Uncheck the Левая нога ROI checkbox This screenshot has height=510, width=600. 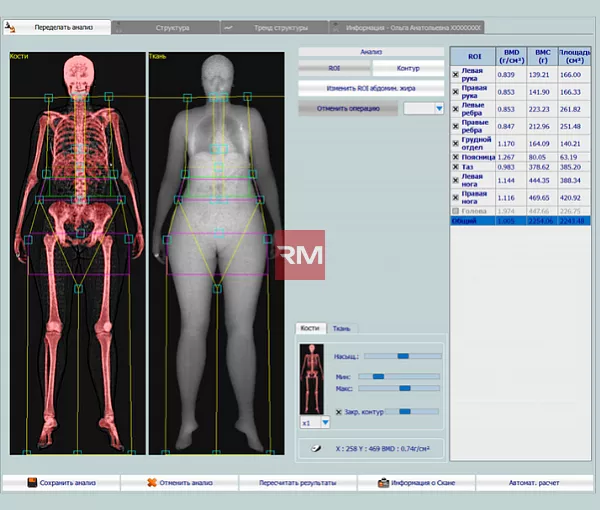pos(455,180)
